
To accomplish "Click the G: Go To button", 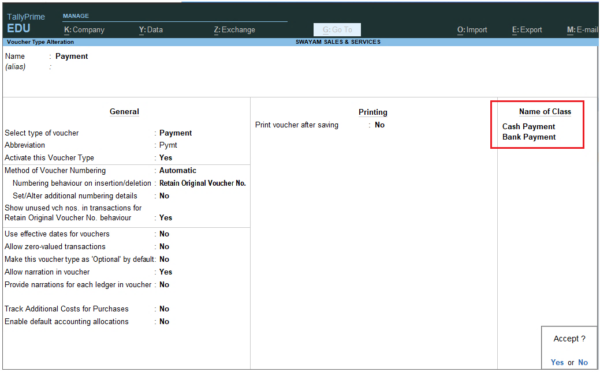I will [337, 29].
